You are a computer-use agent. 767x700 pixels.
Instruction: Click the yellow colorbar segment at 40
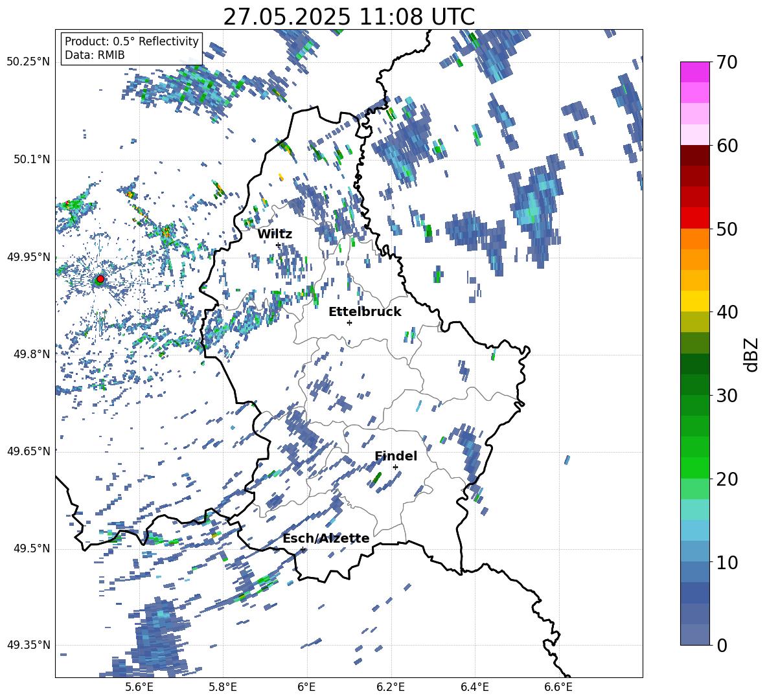(694, 301)
